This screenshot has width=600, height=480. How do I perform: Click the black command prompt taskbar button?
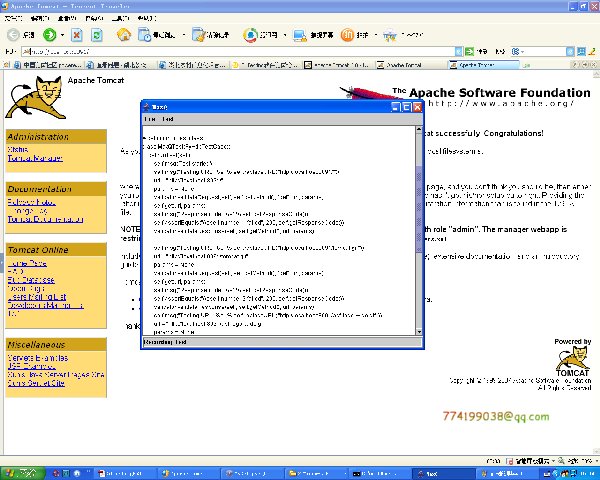(380, 473)
